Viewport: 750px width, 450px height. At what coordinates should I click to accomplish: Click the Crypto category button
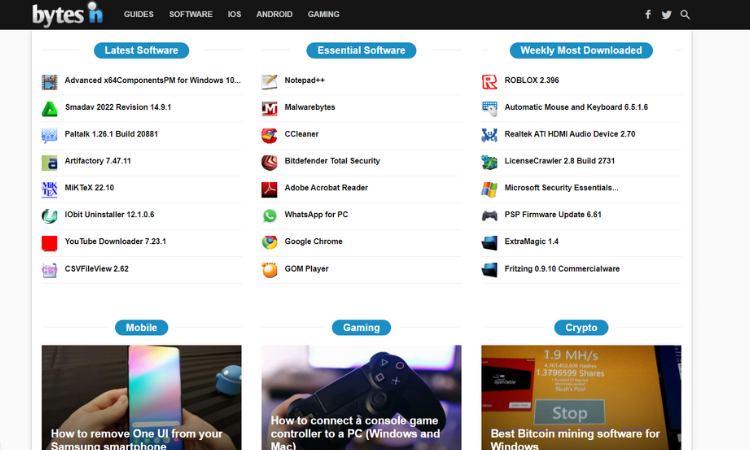581,328
